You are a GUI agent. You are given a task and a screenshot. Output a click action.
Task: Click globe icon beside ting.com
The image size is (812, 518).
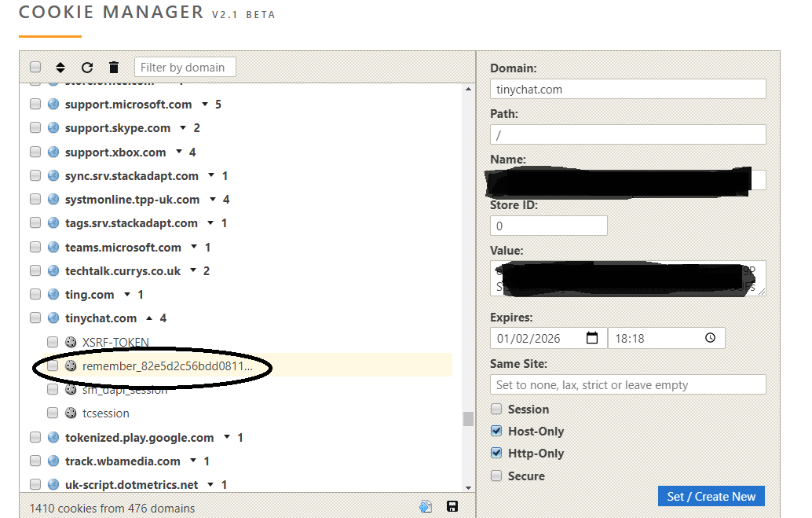(53, 294)
